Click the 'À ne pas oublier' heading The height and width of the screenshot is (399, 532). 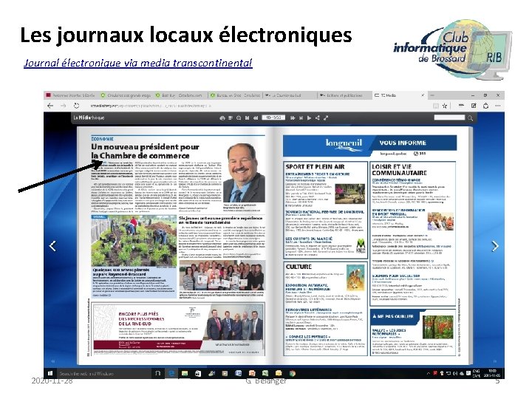tap(392, 316)
